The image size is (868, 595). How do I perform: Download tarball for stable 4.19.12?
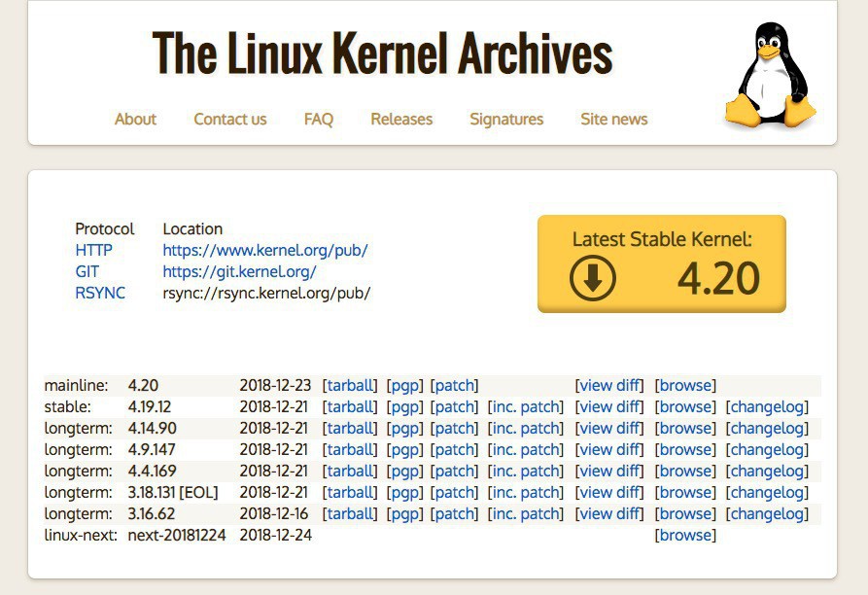click(350, 406)
